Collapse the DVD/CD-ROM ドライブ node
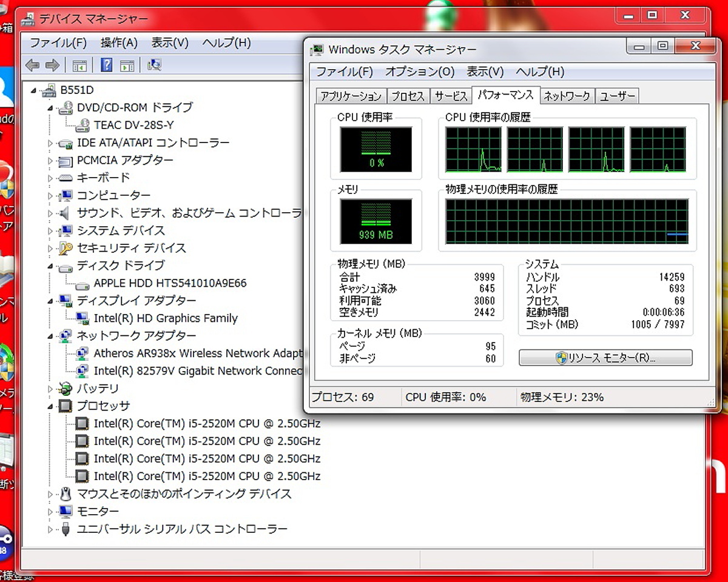728x582 pixels. coord(51,108)
